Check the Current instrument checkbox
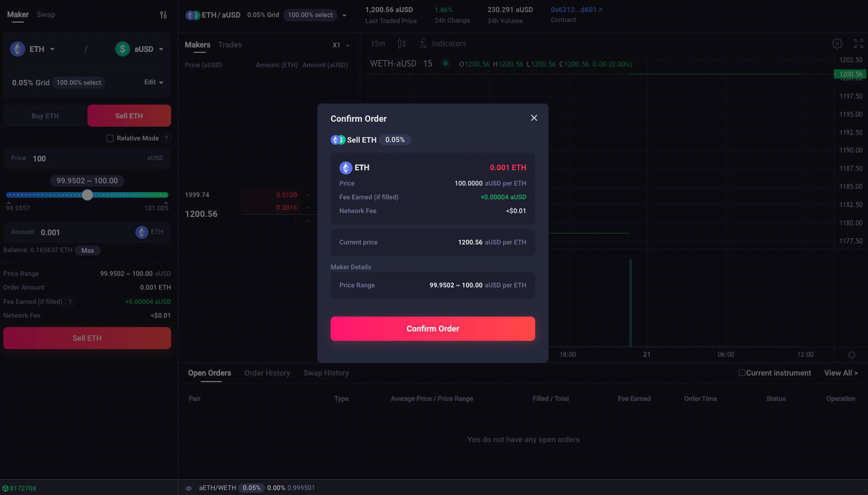Screen dimensions: 868x495 click(741, 373)
